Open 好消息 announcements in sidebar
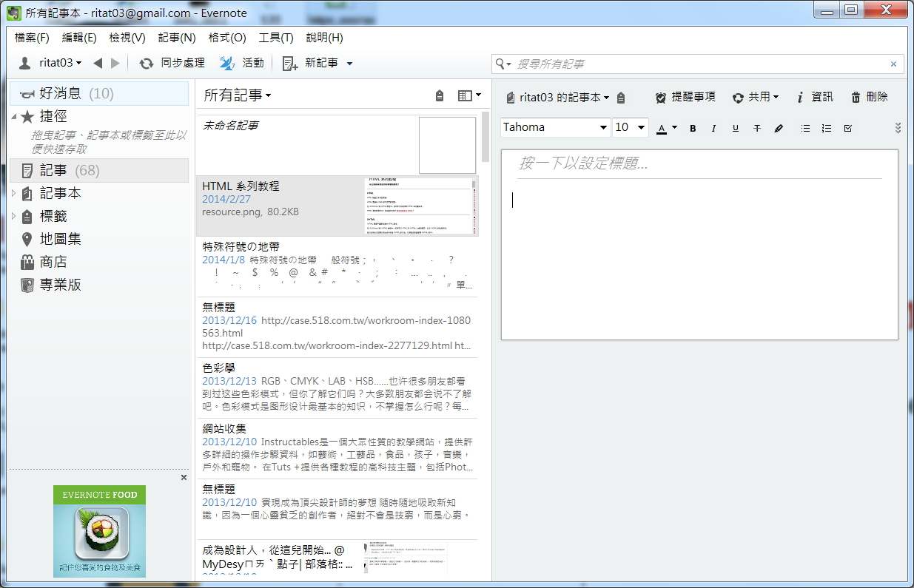 tap(99, 93)
